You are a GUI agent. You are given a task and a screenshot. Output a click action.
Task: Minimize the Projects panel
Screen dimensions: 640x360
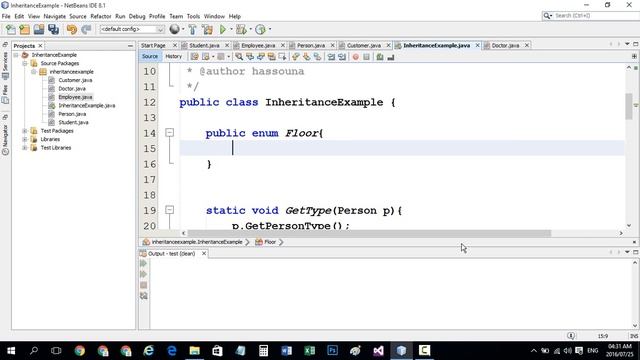[x=130, y=46]
